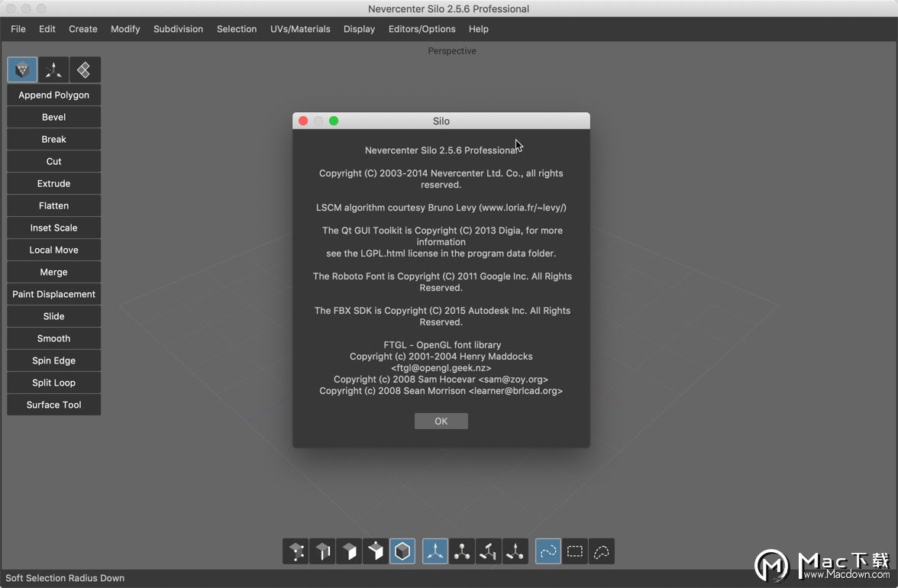The image size is (898, 588).
Task: Open the Display menu
Action: click(359, 29)
